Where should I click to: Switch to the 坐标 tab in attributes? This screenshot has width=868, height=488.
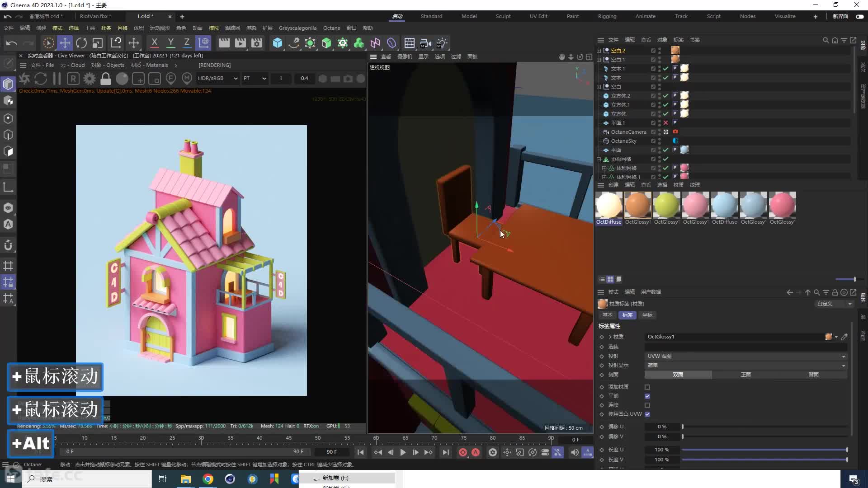pos(647,315)
